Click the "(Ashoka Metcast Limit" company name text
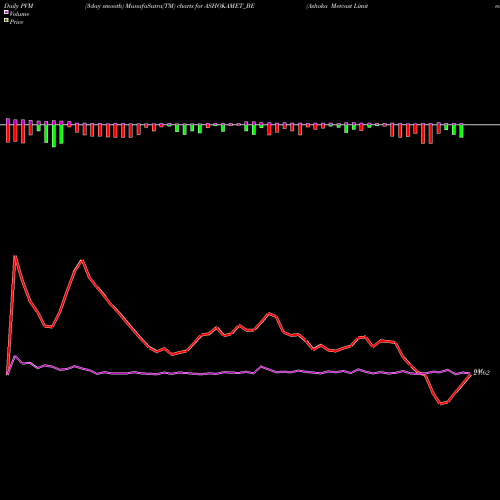Screen dimensions: 500x500 tap(337, 6)
